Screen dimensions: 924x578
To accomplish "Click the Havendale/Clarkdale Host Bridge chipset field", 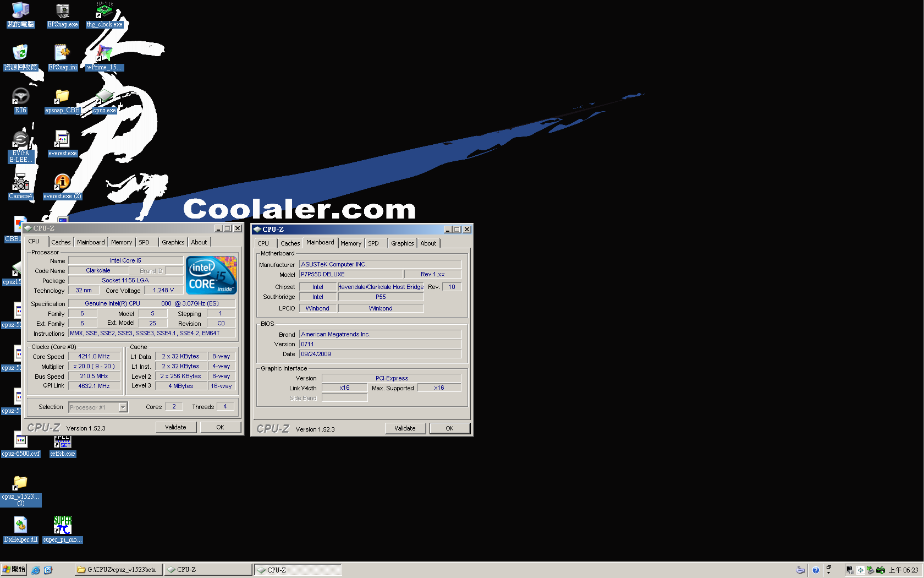I will [x=381, y=287].
